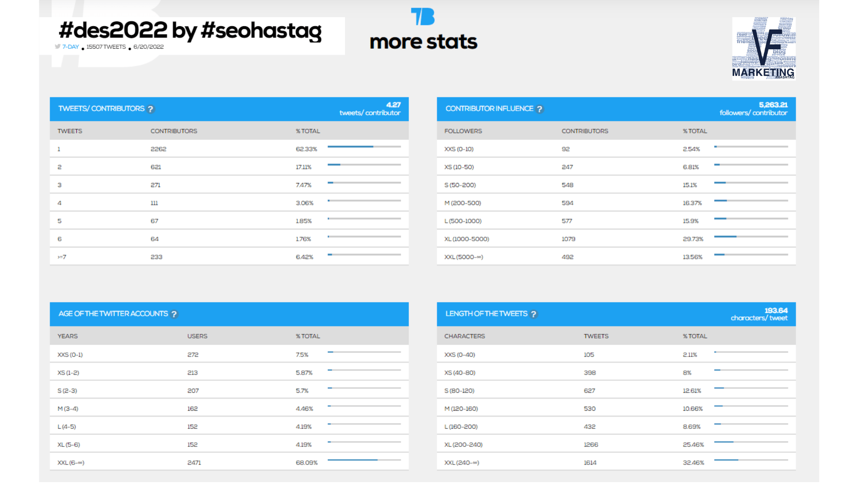Viewport: 868px width, 488px height.
Task: Open the VF Marketing hashtag logo
Action: [764, 49]
